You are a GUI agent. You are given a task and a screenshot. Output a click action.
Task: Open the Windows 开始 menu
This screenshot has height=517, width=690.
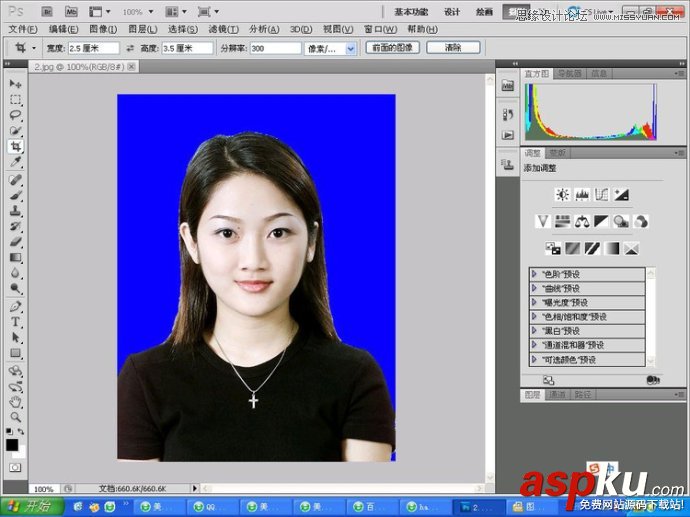point(31,506)
